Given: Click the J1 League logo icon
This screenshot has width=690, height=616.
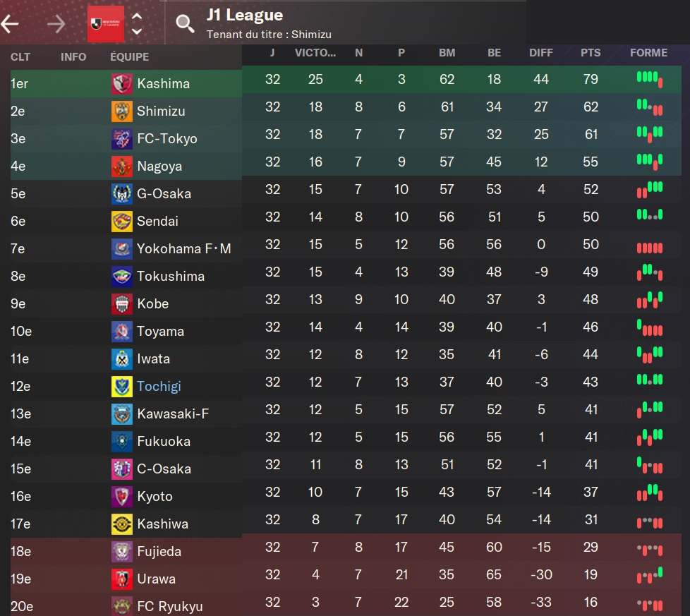Looking at the screenshot, I should [x=106, y=24].
